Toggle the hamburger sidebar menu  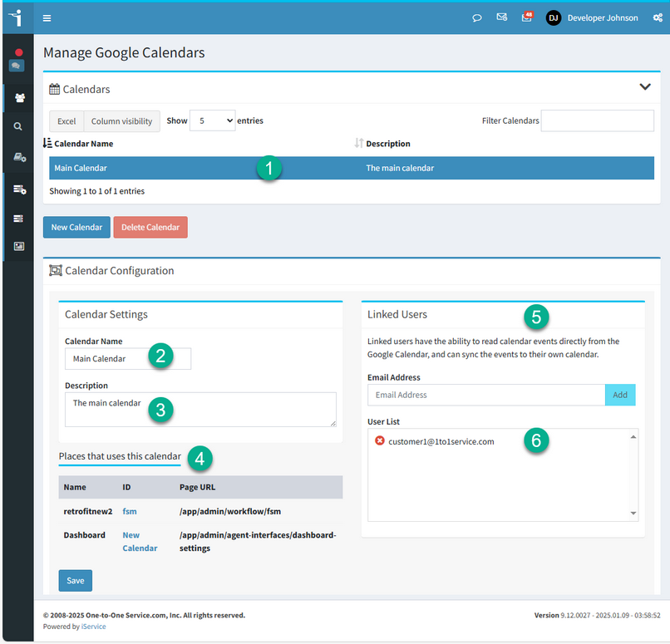(x=47, y=17)
